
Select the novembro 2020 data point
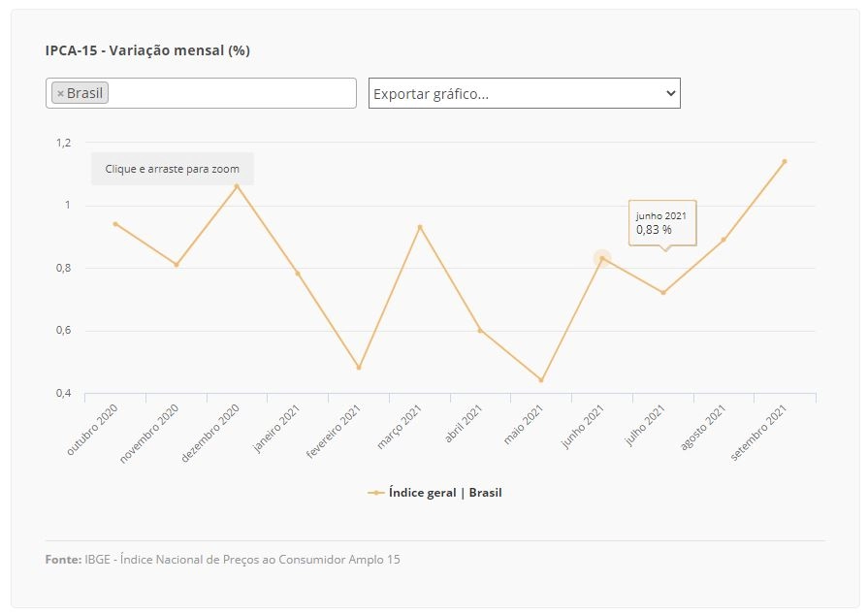pos(177,265)
